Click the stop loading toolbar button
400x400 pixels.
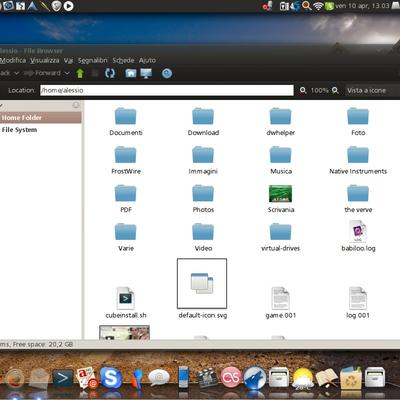[x=95, y=73]
